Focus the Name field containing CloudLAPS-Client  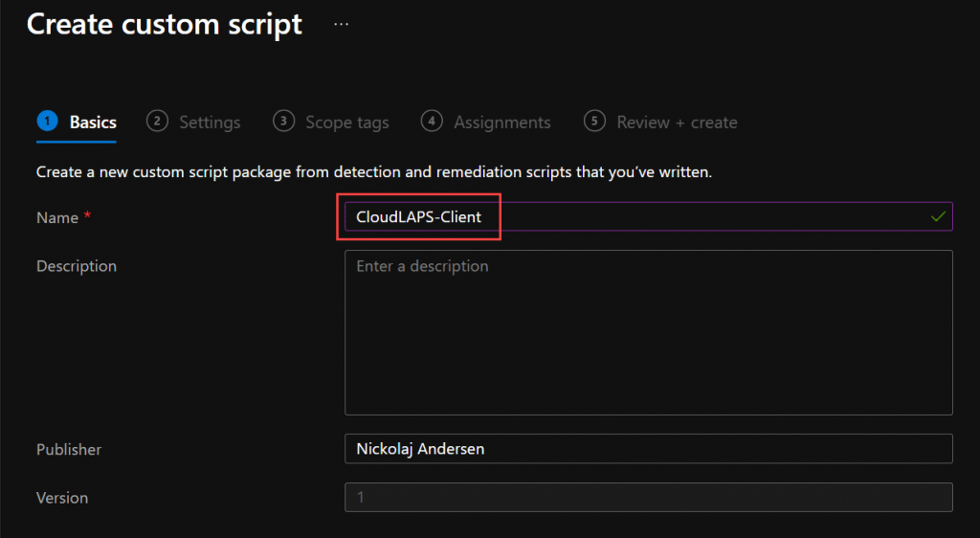(x=648, y=216)
